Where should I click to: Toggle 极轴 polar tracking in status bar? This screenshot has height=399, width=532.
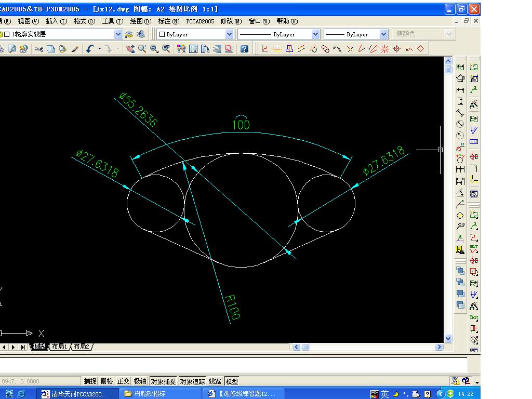coord(140,381)
